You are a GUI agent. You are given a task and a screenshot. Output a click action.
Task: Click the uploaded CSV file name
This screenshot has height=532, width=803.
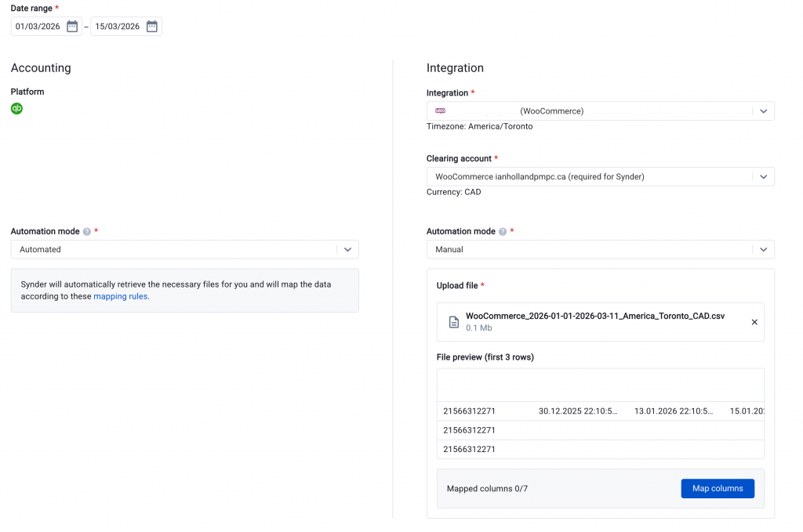coord(594,316)
